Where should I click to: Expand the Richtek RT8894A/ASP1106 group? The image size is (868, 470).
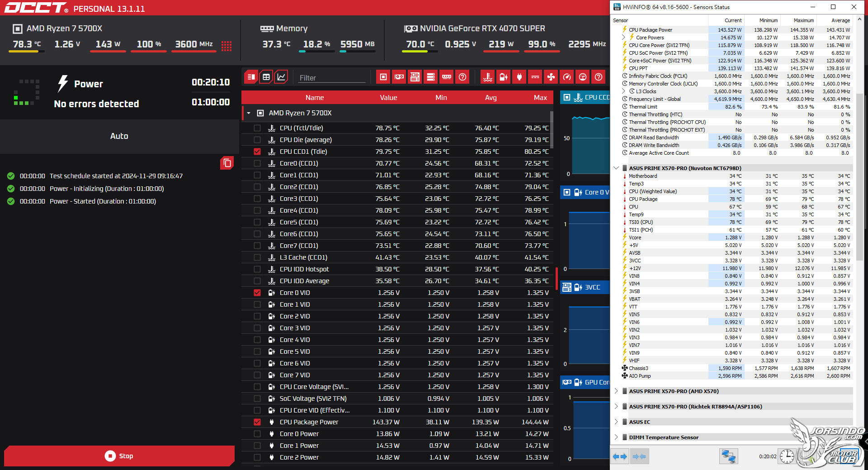[x=616, y=407]
